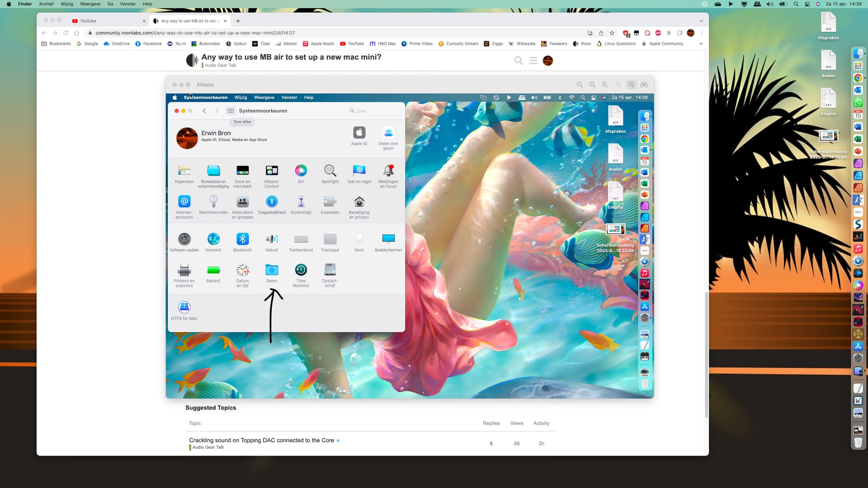The height and width of the screenshot is (488, 868).
Task: Open the forum search magnifier icon
Action: tap(519, 61)
